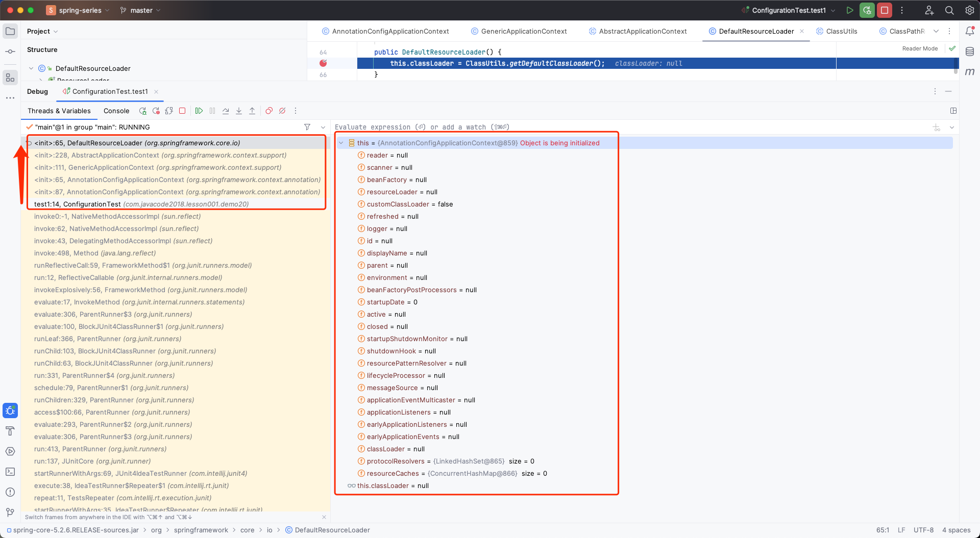Toggle breakpoint on line 65
Viewport: 980px width, 538px height.
[x=323, y=63]
